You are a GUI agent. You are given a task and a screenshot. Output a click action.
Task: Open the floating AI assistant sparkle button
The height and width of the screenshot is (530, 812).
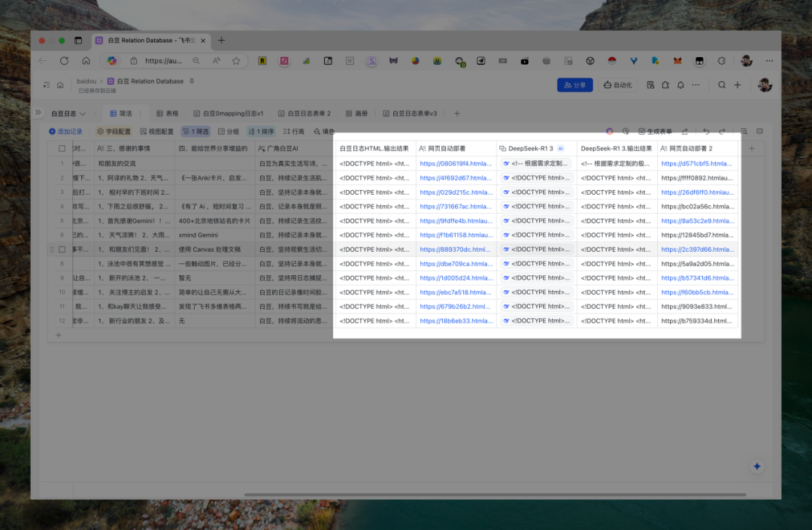(756, 466)
